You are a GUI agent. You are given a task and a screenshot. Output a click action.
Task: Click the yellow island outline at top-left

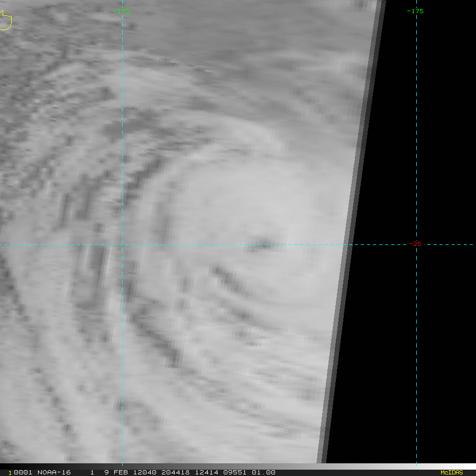tap(5, 20)
